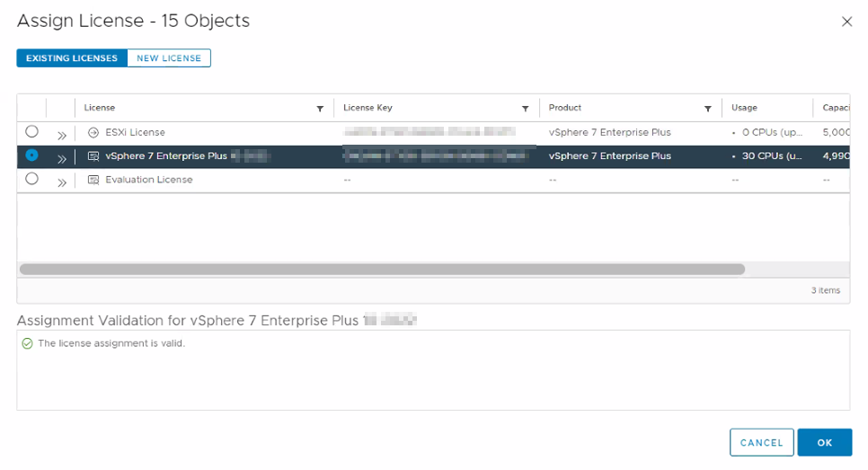
Task: Confirm with the OK button
Action: [824, 442]
